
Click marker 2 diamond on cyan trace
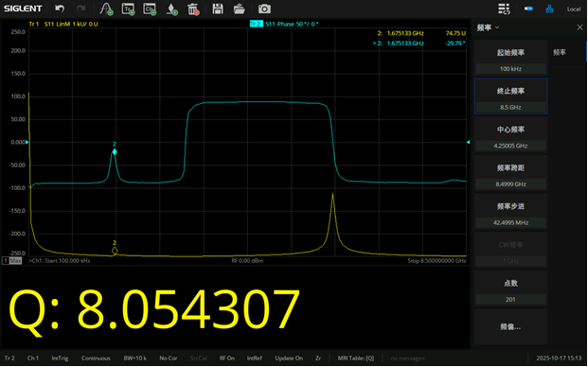[115, 151]
